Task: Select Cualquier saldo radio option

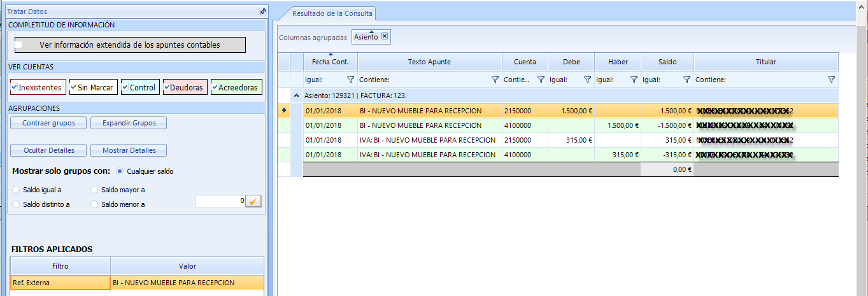Action: [x=120, y=171]
